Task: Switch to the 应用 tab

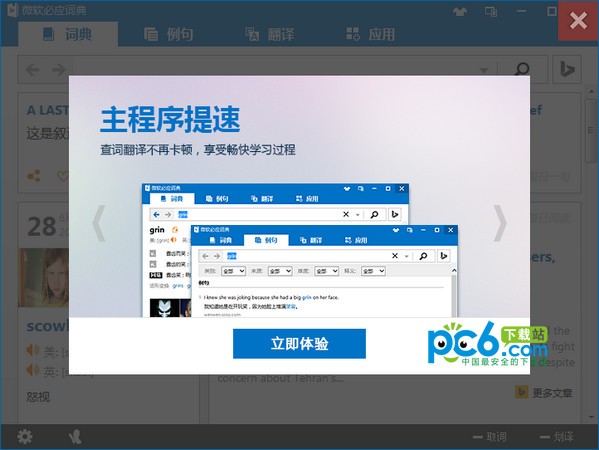Action: pyautogui.click(x=370, y=34)
